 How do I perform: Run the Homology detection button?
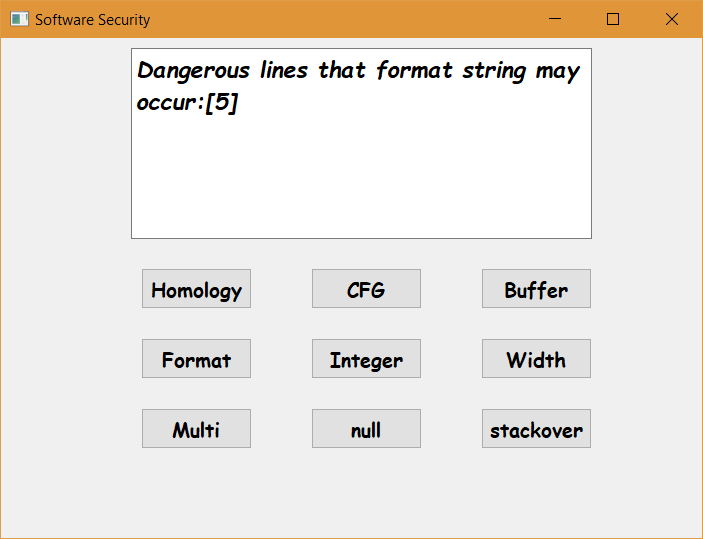(x=196, y=289)
